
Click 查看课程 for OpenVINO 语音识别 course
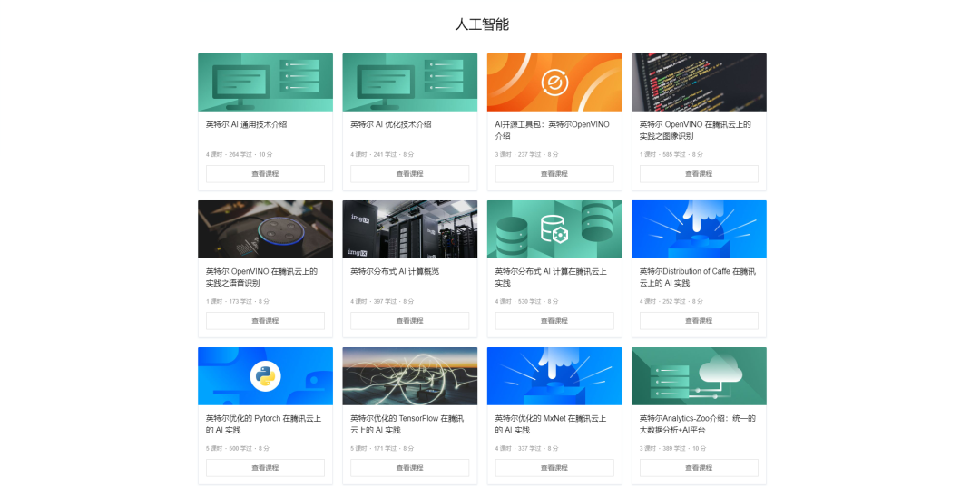(265, 320)
